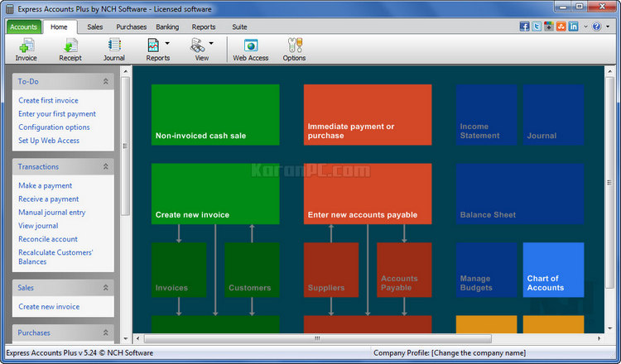Click Create new invoice link under Sales
This screenshot has height=364, width=621.
pos(49,307)
